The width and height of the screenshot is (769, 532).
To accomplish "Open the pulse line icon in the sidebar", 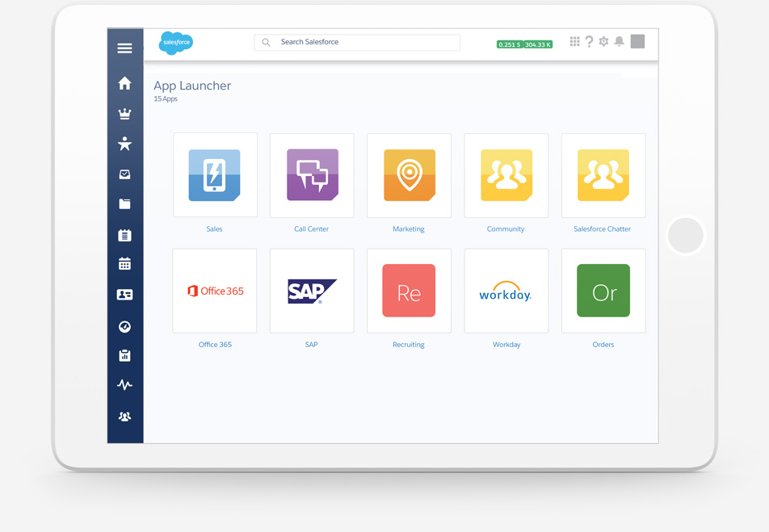I will pos(124,385).
